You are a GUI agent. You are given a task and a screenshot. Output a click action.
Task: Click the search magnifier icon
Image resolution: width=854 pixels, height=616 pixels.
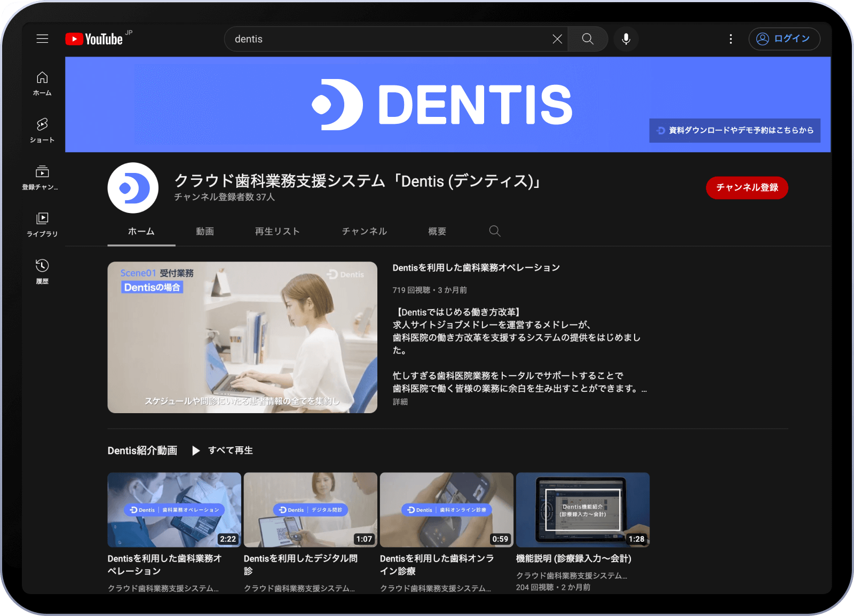(587, 38)
